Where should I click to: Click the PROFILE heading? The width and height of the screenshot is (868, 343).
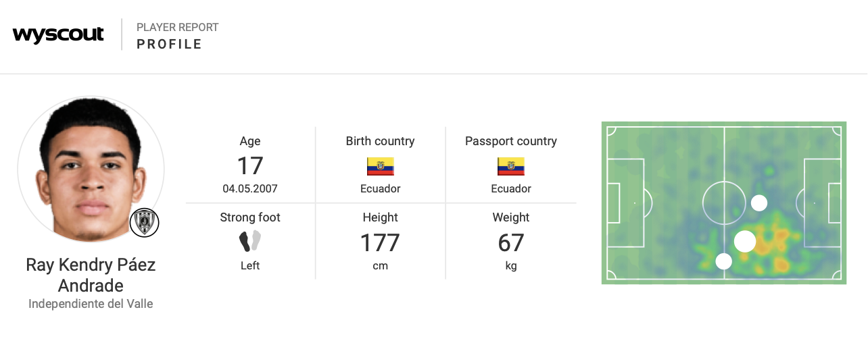pyautogui.click(x=169, y=45)
